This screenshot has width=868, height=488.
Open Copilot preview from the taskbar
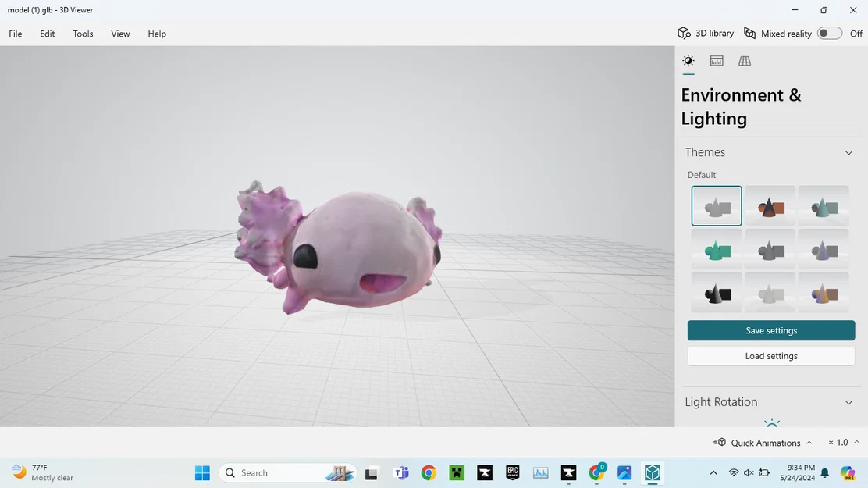point(847,473)
